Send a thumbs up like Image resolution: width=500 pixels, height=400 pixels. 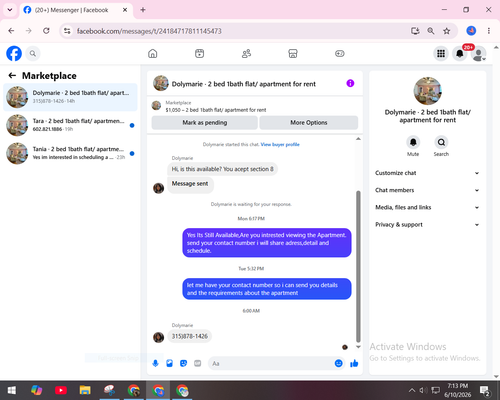[354, 363]
